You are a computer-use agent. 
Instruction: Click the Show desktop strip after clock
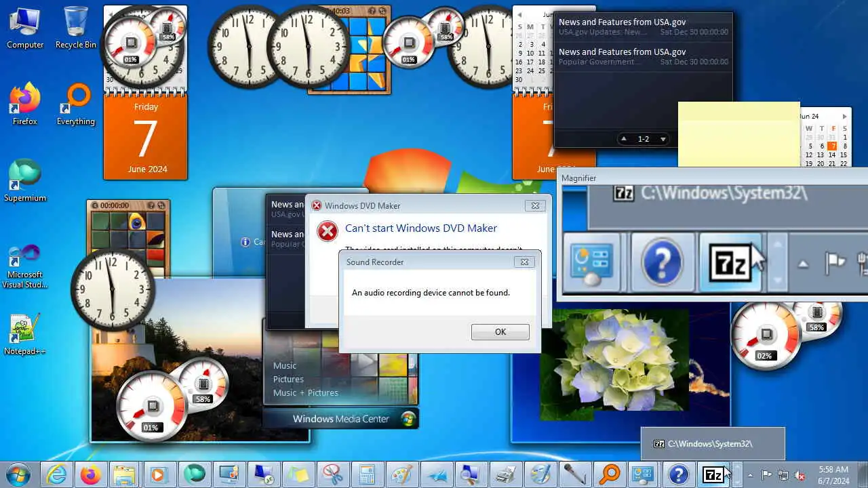pos(863,475)
